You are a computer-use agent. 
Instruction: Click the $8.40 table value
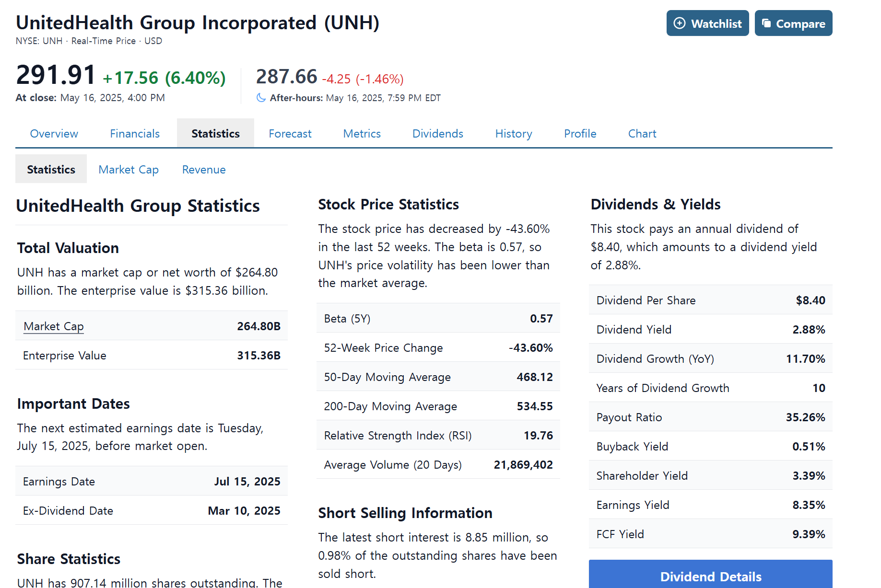tap(811, 300)
